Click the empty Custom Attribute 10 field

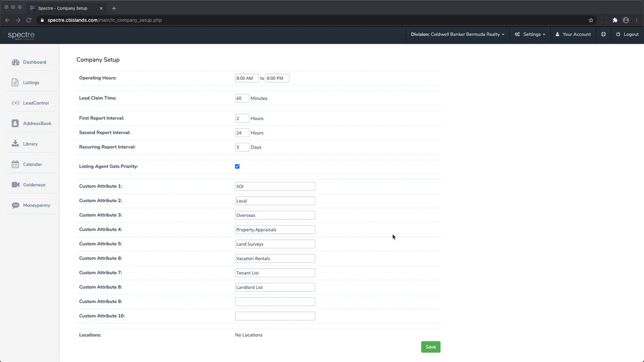coord(275,316)
